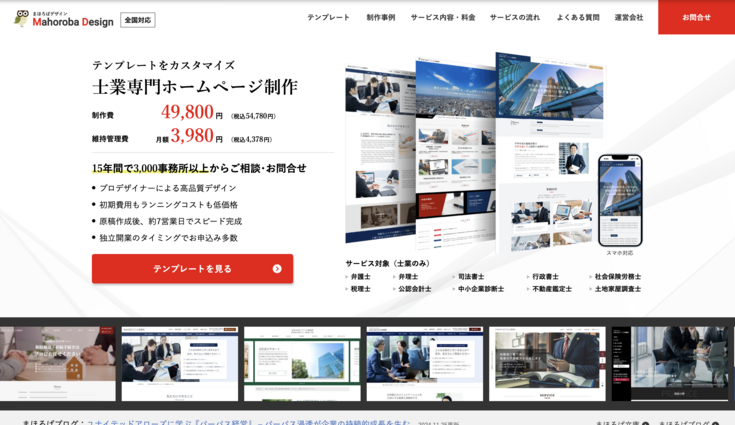735x425 pixels.
Task: Go to サービス内容・料金 page
Action: pos(443,18)
